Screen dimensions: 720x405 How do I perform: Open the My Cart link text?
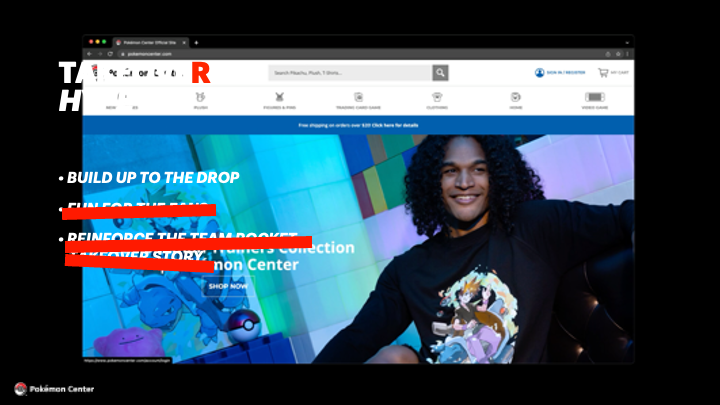[619, 73]
